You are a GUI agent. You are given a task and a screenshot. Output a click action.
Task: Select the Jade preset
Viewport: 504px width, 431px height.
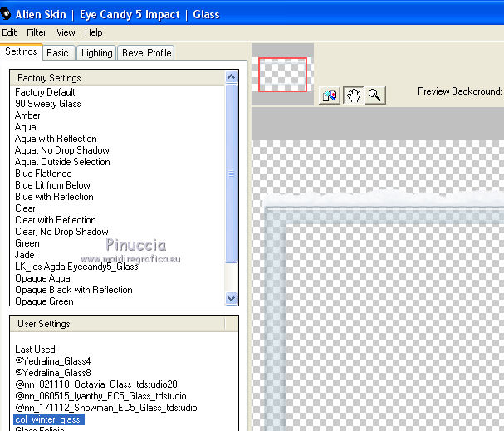pos(24,255)
